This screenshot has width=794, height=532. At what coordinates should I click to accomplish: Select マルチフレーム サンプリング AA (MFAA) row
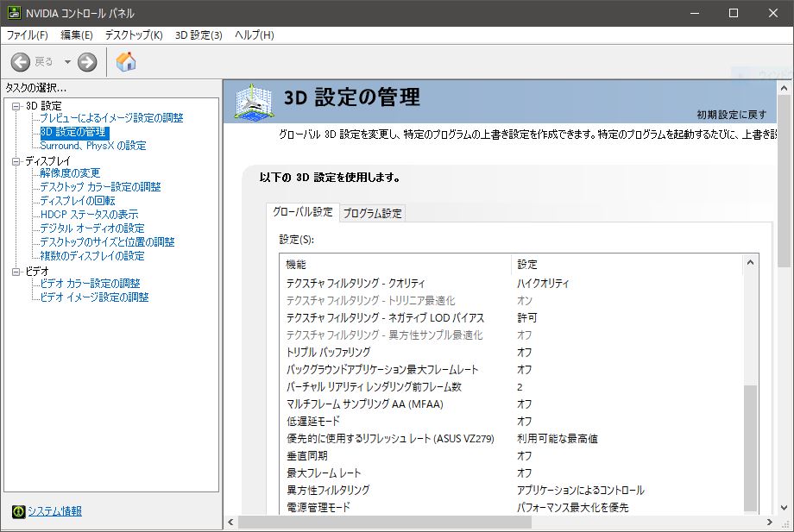pyautogui.click(x=510, y=404)
